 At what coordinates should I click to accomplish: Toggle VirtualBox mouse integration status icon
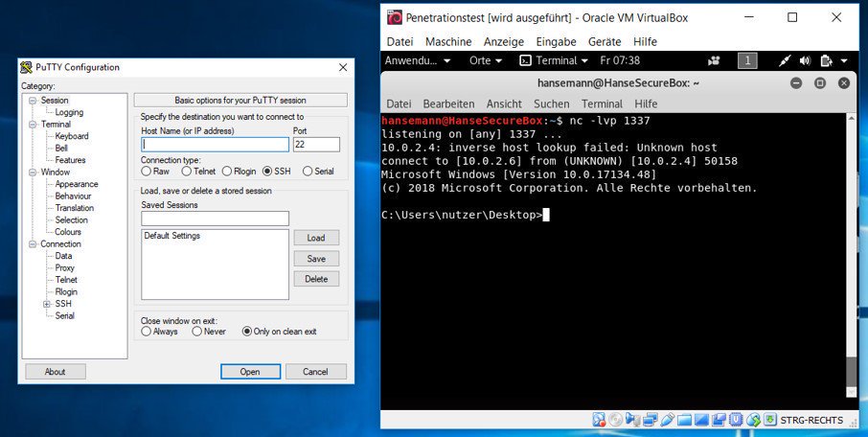pyautogui.click(x=753, y=420)
